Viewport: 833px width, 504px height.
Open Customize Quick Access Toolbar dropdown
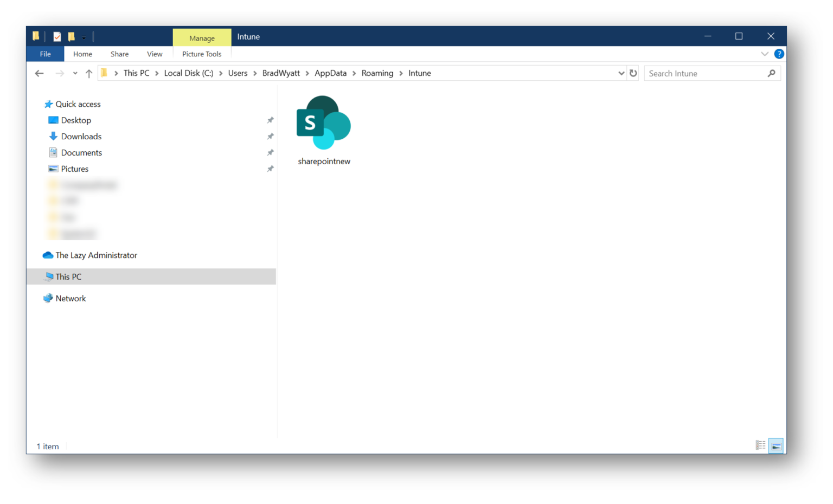click(84, 37)
